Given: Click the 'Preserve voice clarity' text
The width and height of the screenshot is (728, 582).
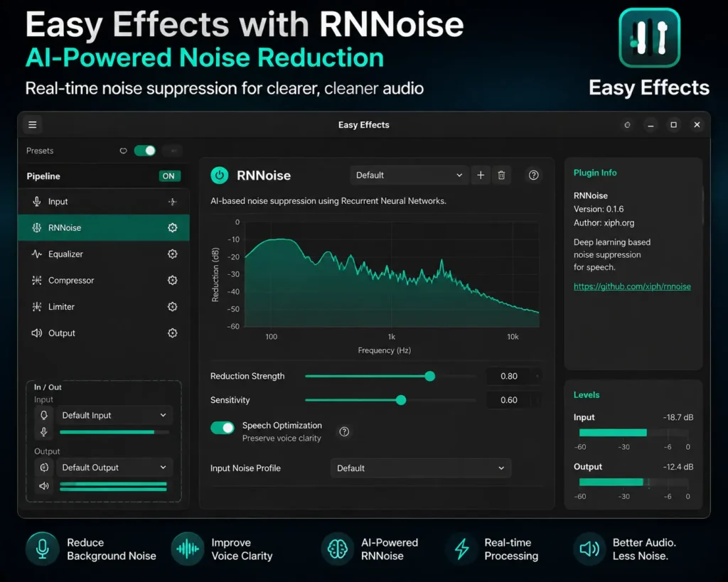Looking at the screenshot, I should pos(282,438).
